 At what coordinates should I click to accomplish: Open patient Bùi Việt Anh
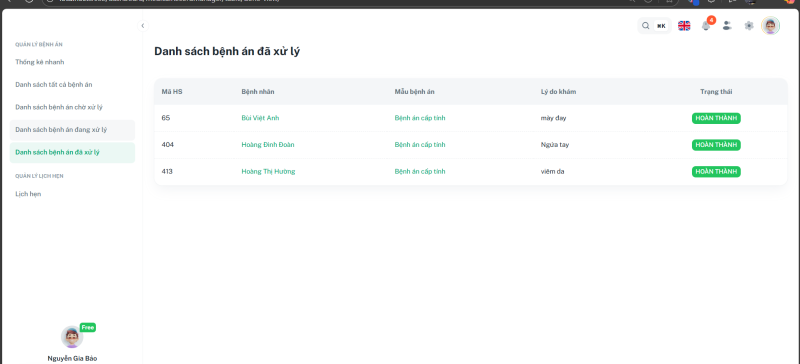(260, 118)
